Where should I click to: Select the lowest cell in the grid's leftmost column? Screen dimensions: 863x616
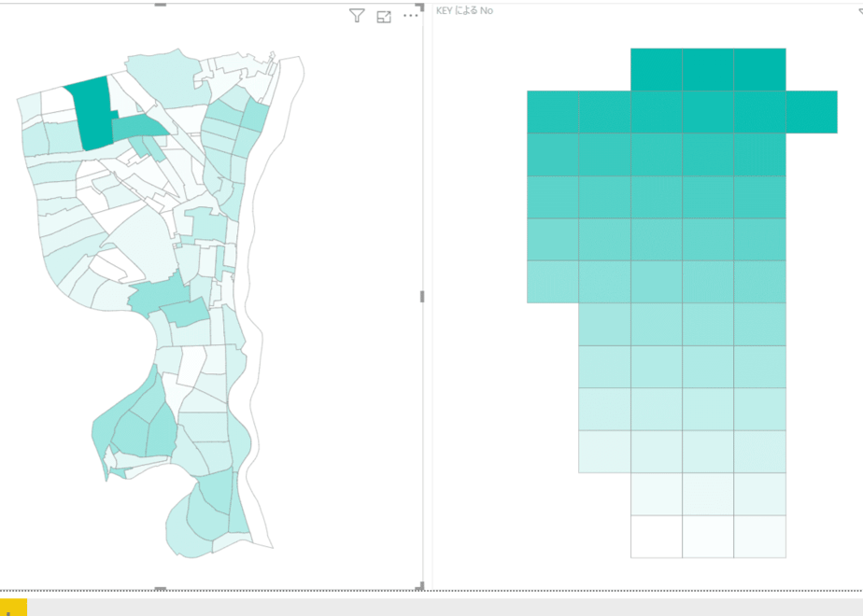pyautogui.click(x=553, y=282)
